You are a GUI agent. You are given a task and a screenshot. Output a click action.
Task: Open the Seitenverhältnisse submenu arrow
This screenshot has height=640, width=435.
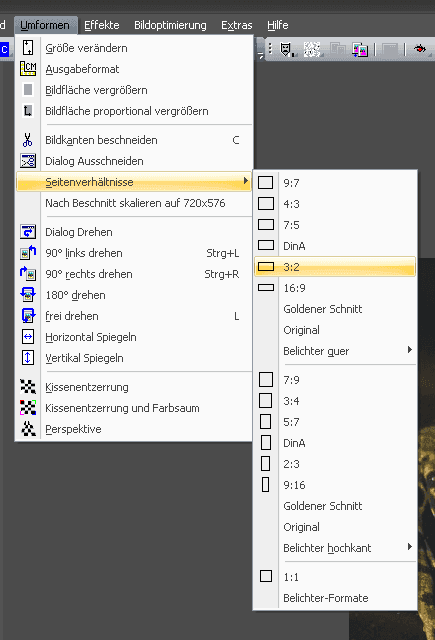click(x=246, y=181)
